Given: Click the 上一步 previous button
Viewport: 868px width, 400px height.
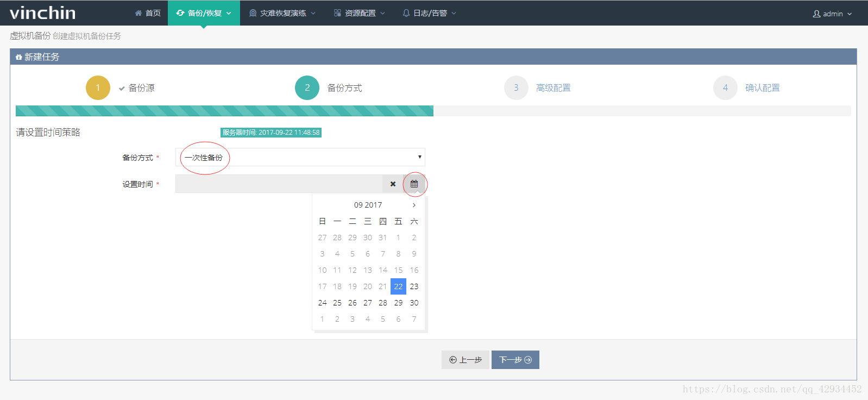Looking at the screenshot, I should tap(465, 360).
